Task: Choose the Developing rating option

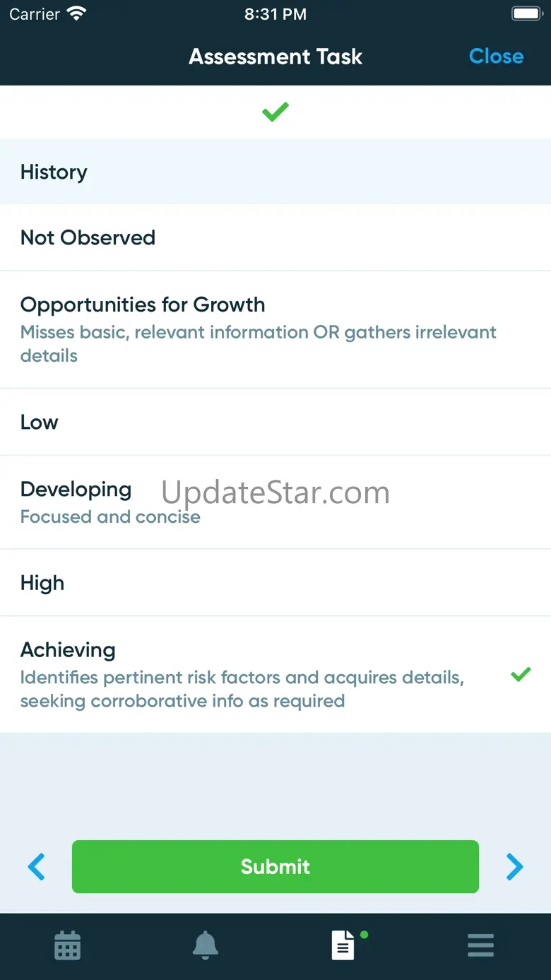Action: point(275,502)
